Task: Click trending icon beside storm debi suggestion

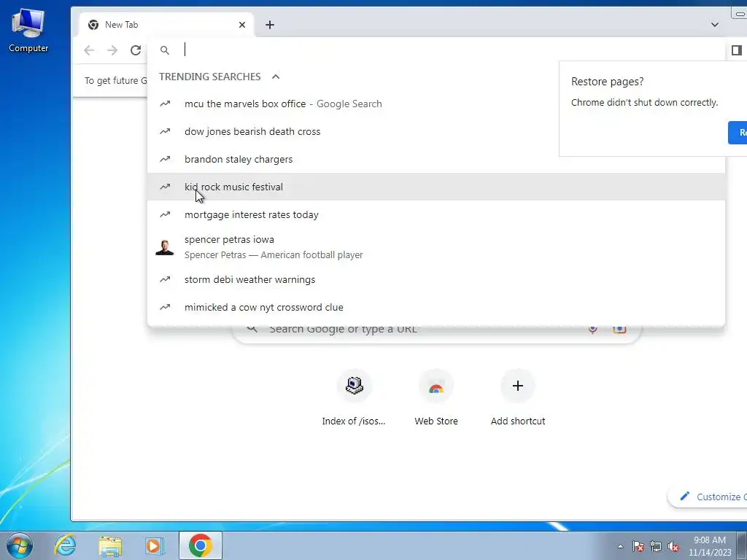Action: (x=165, y=279)
